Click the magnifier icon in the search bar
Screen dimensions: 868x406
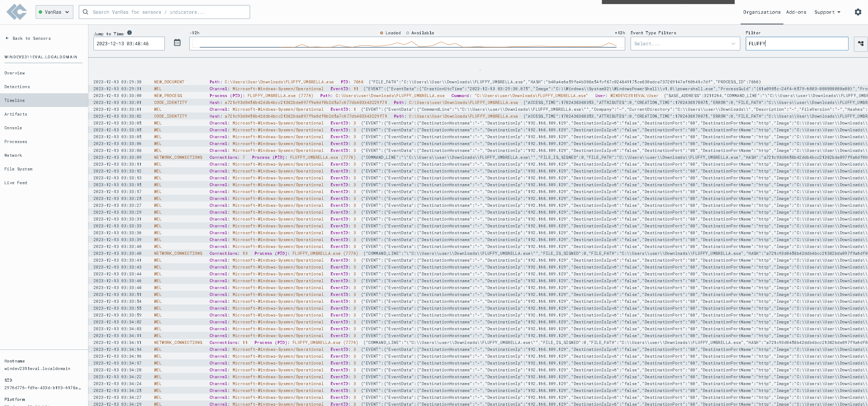pos(85,12)
